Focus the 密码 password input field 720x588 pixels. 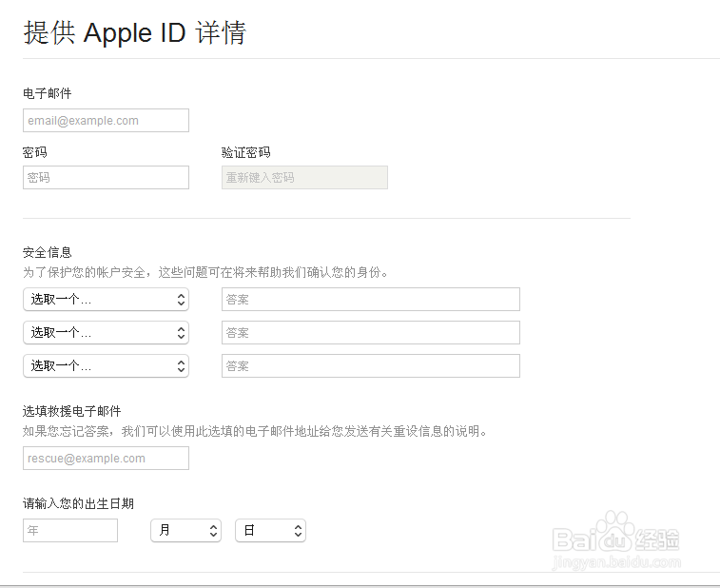click(x=106, y=177)
